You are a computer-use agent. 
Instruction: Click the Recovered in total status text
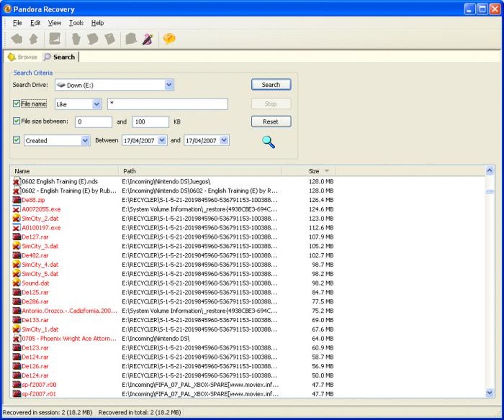coord(139,412)
